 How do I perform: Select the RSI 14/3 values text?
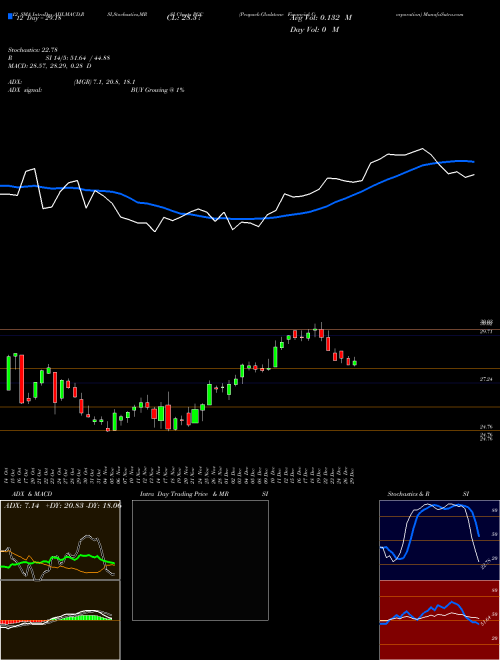[x=78, y=58]
